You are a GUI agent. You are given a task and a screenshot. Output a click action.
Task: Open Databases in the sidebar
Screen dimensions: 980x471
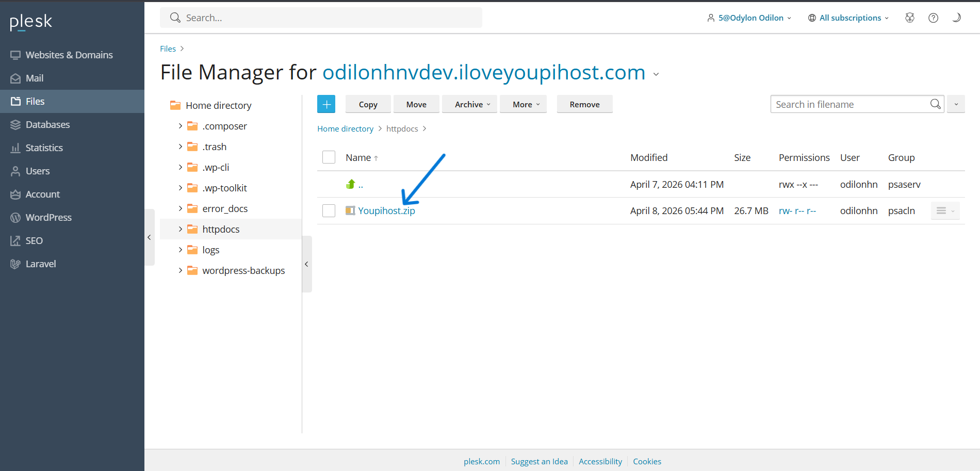pos(47,124)
